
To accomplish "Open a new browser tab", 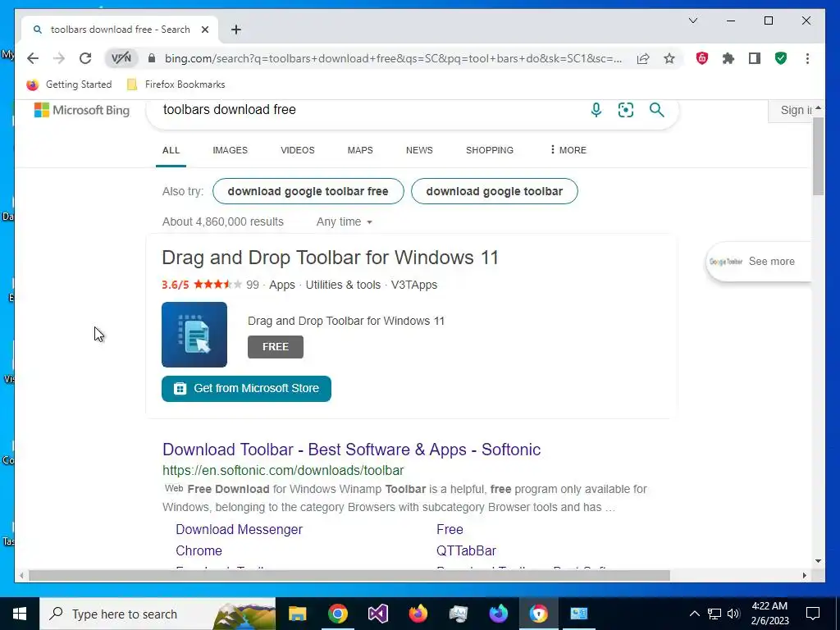I will [236, 30].
